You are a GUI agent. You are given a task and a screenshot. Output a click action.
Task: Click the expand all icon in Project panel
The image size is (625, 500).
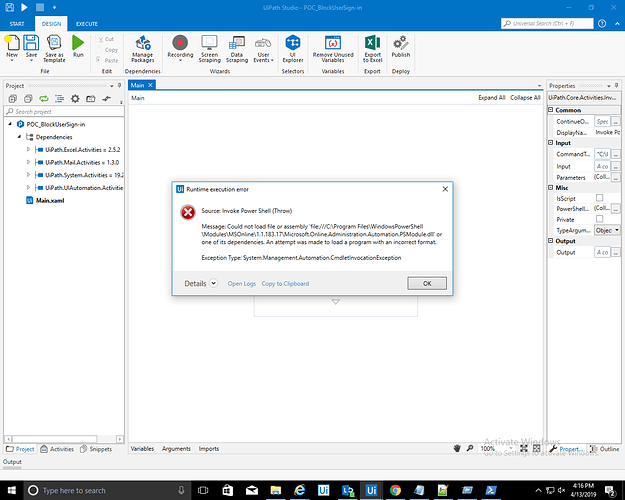point(13,98)
